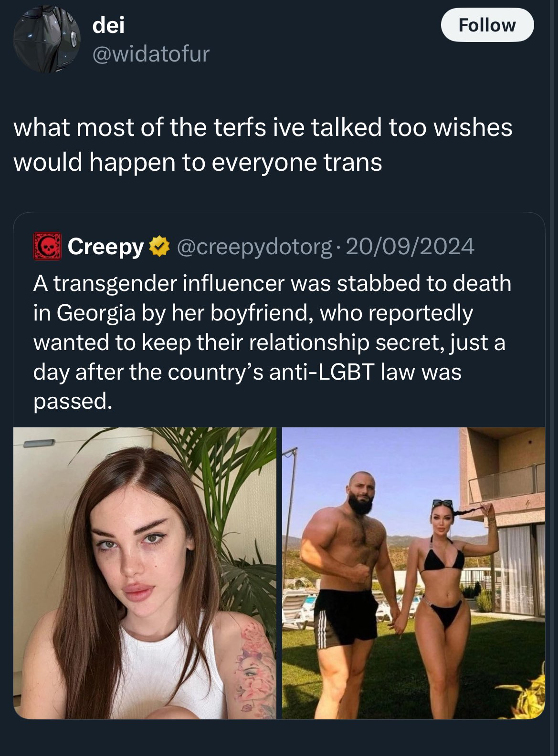The width and height of the screenshot is (558, 756).
Task: Open the 20/09/2024 post date
Action: click(410, 246)
